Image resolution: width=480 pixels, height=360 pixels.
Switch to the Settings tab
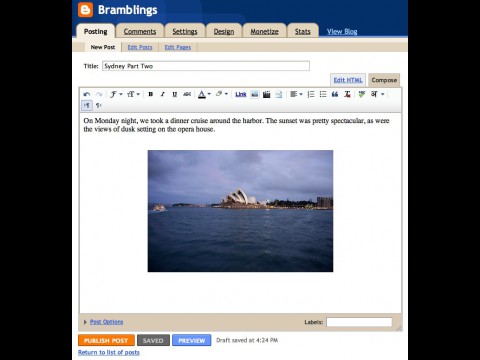tap(185, 32)
